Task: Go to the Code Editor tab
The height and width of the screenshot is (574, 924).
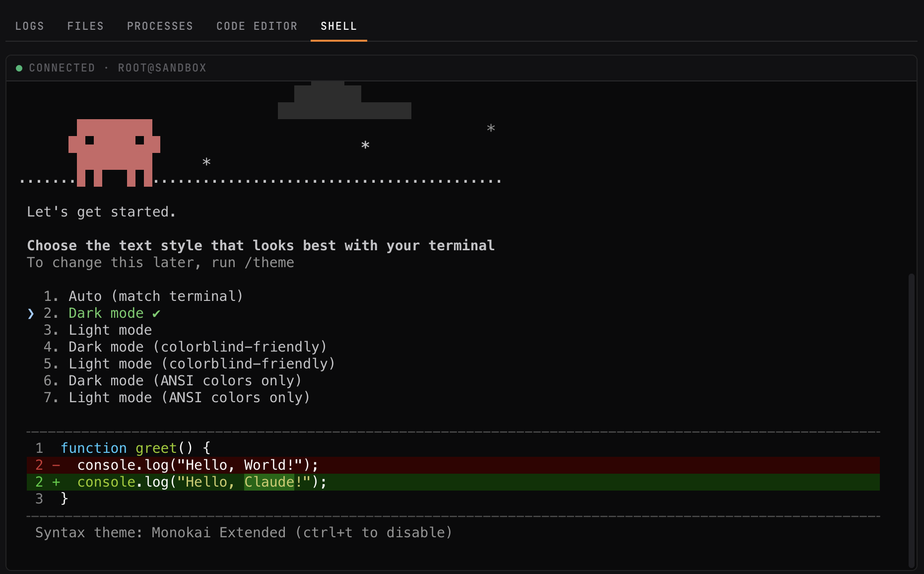Action: tap(257, 26)
